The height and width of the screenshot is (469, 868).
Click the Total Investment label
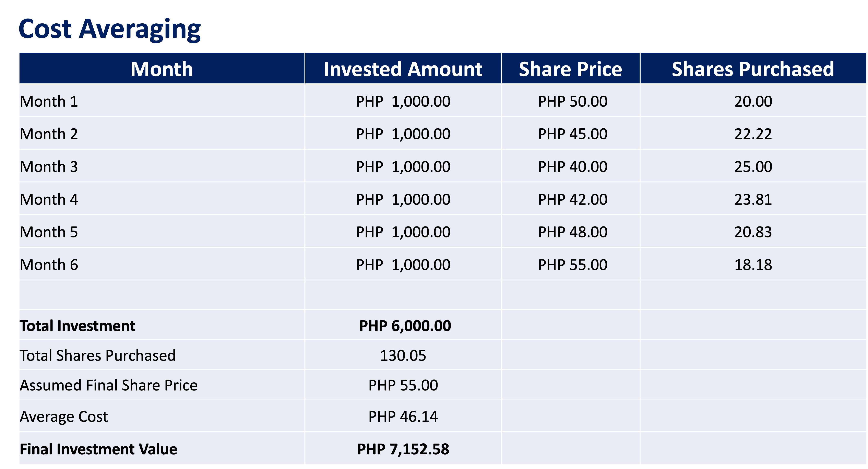[x=78, y=326]
